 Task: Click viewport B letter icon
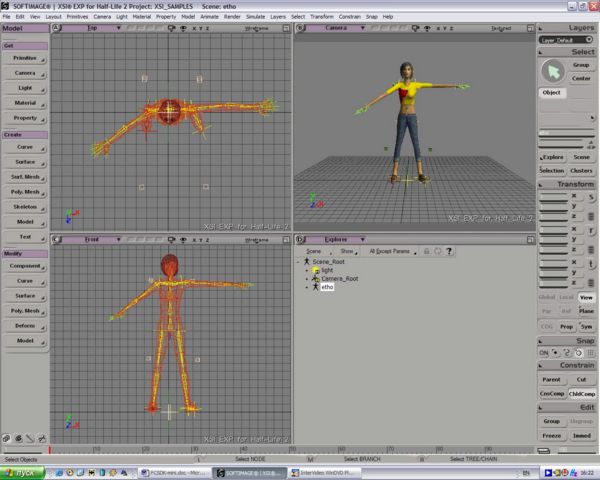pyautogui.click(x=300, y=28)
